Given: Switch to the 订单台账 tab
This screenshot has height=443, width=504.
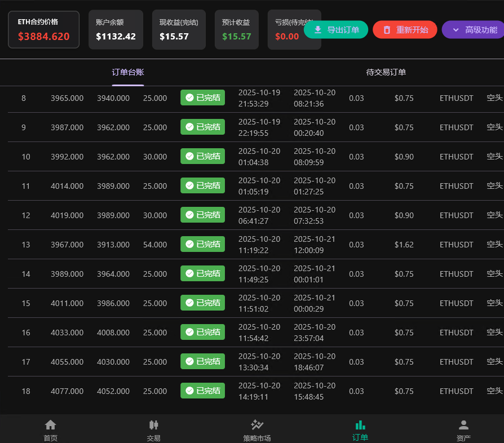Looking at the screenshot, I should (x=128, y=72).
